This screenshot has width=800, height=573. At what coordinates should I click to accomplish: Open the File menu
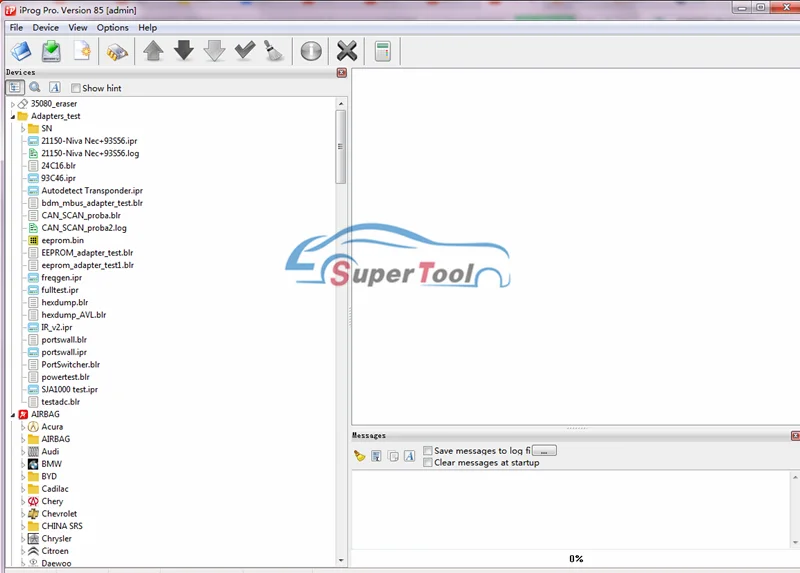click(16, 28)
